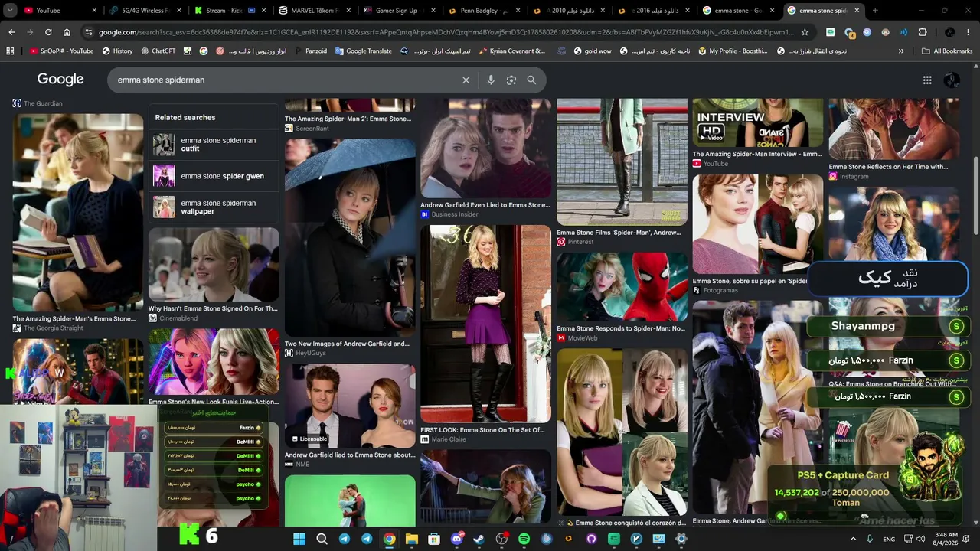
Task: Reload the current page
Action: click(48, 32)
